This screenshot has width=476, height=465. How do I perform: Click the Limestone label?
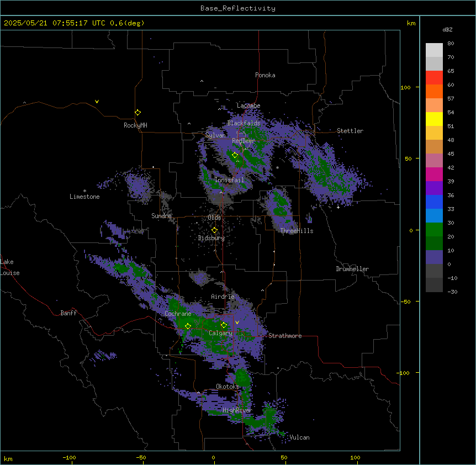(84, 197)
